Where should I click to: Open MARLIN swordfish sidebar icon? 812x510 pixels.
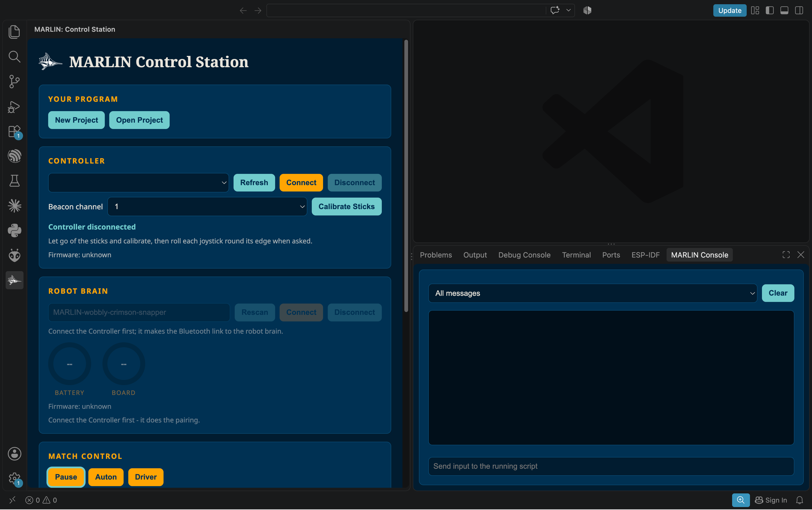coord(14,280)
